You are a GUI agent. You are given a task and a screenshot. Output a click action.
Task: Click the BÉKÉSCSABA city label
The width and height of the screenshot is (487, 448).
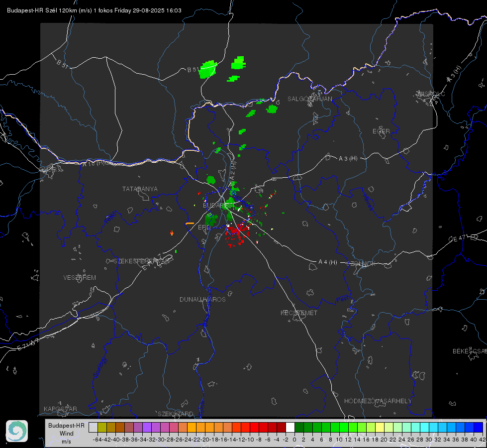coord(470,351)
